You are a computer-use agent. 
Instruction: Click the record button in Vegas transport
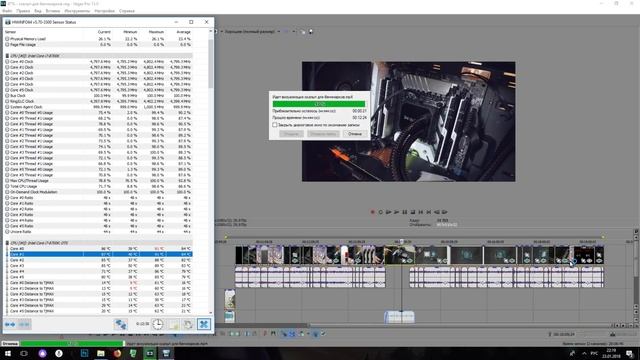[x=372, y=212]
